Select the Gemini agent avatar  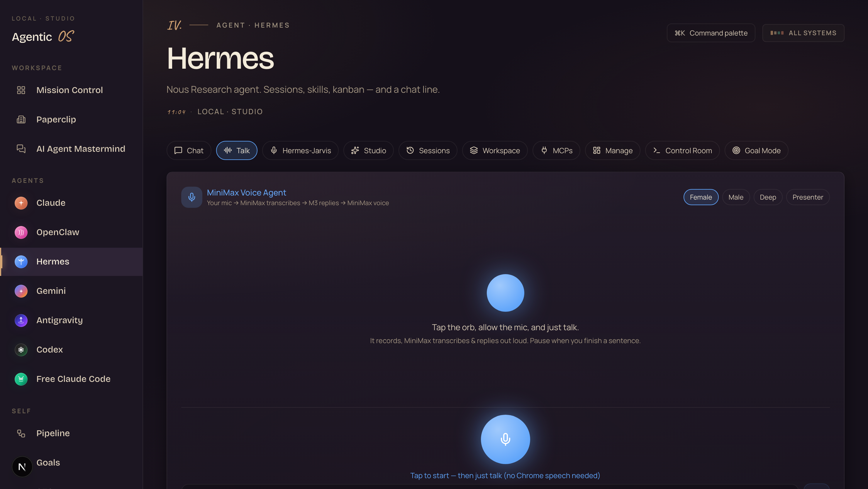tap(21, 291)
